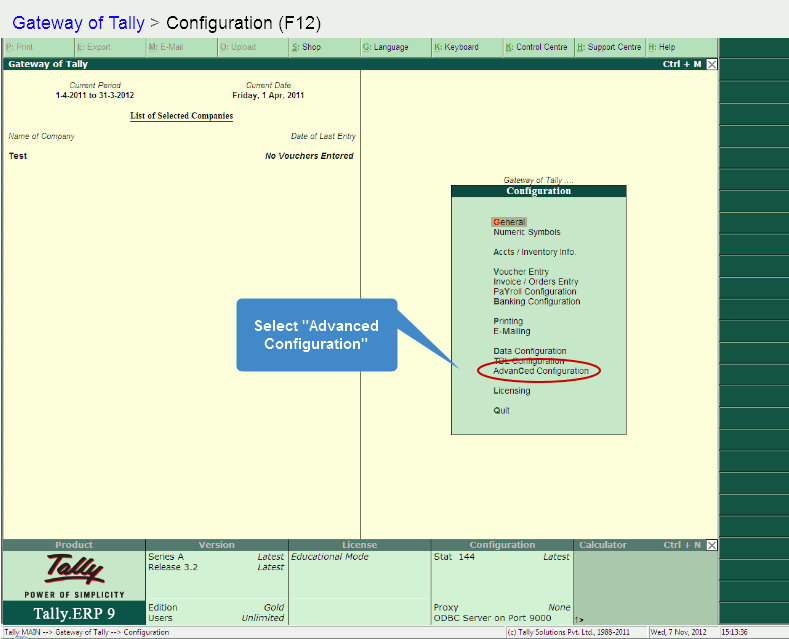Close the Calculator panel
Screen dimensions: 789x639
(712, 545)
